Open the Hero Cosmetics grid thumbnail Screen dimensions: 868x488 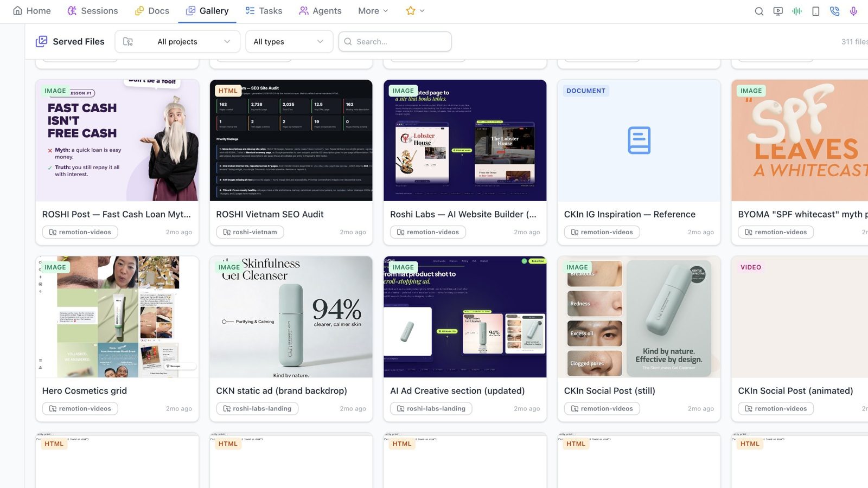pyautogui.click(x=117, y=317)
